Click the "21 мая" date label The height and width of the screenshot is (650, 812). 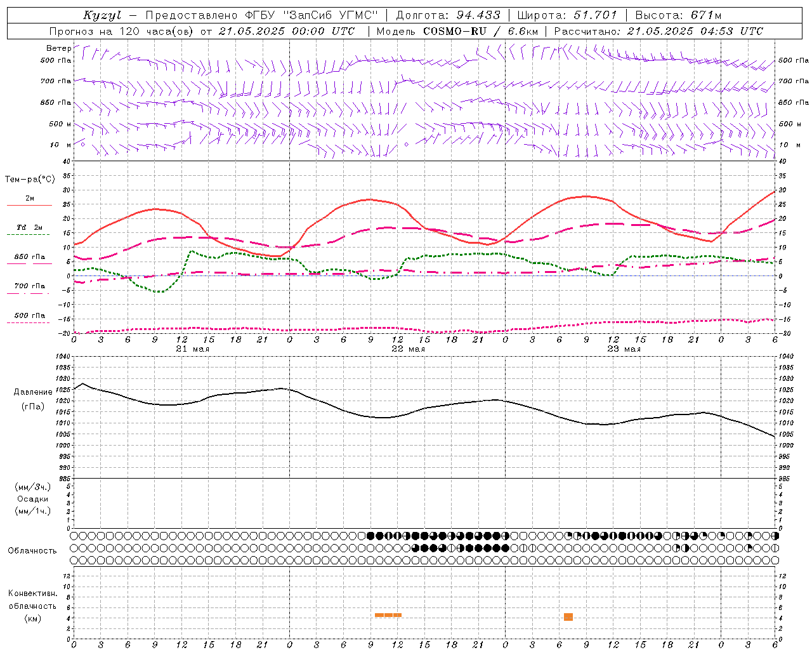point(192,349)
